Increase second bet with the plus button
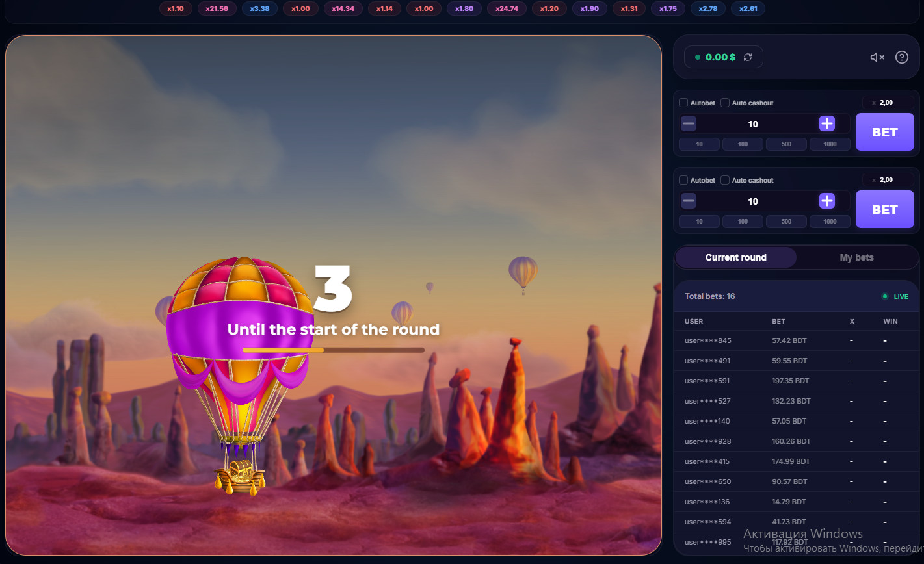924x564 pixels. click(x=827, y=201)
